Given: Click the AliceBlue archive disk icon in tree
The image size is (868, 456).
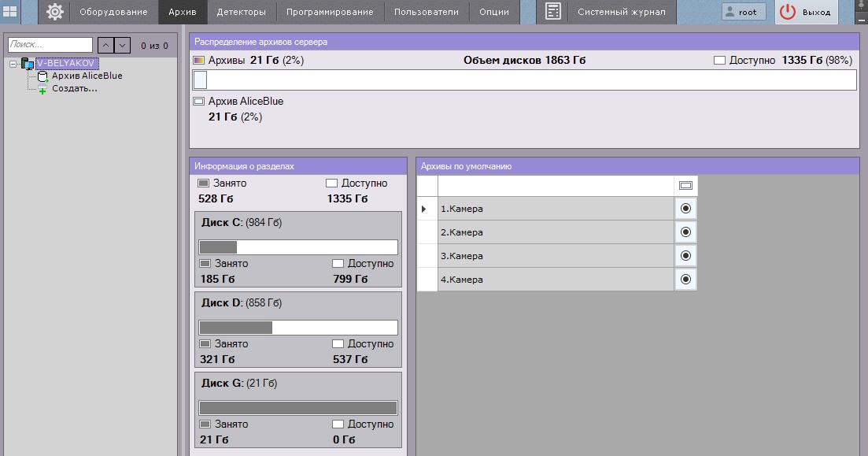Looking at the screenshot, I should 42,76.
